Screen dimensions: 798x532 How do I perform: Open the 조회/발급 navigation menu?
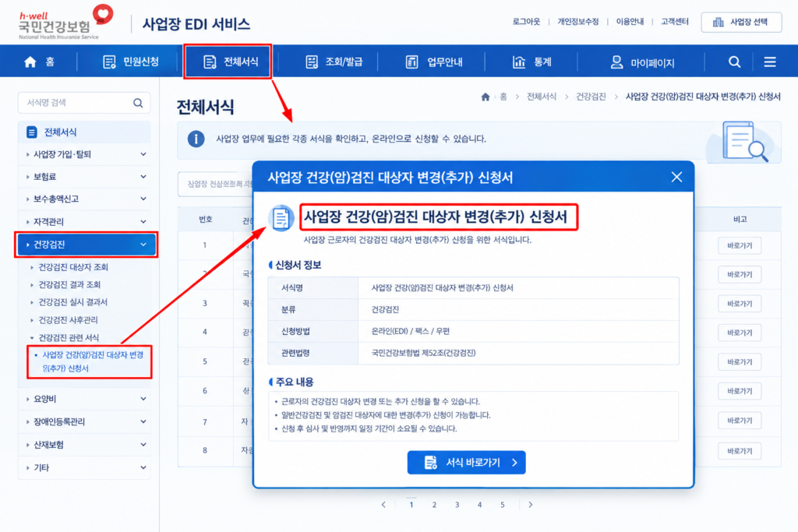click(334, 62)
